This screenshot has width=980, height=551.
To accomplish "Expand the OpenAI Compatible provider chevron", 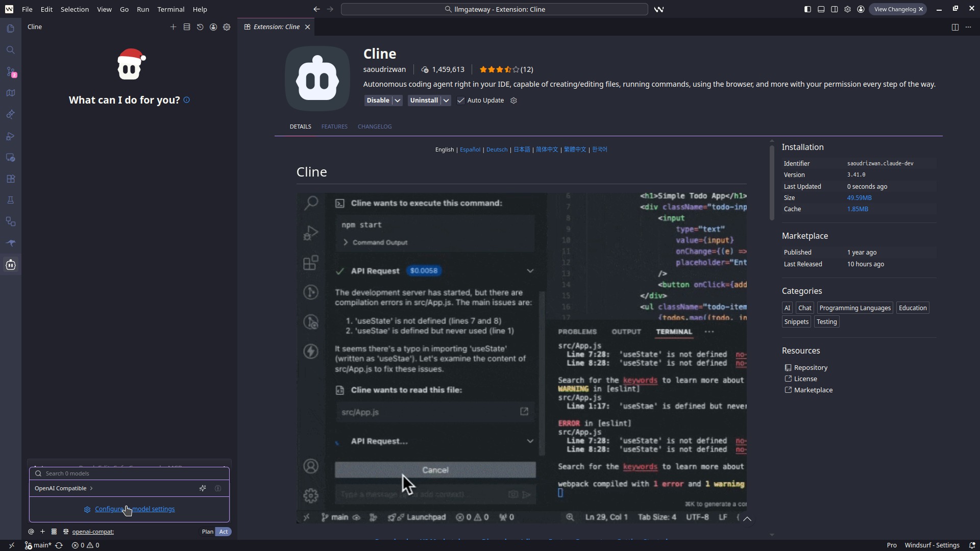I will point(91,489).
